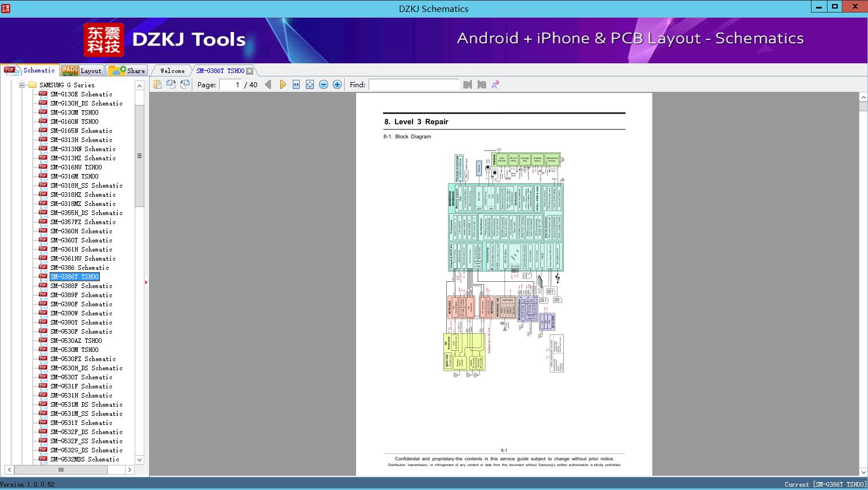Image resolution: width=868 pixels, height=490 pixels.
Task: Toggle the match case icon
Action: click(x=495, y=84)
